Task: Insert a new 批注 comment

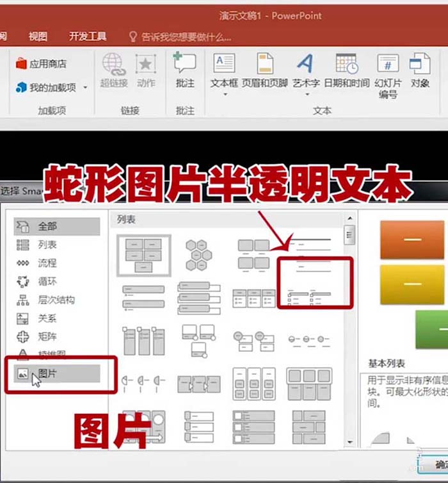Action: (x=185, y=70)
